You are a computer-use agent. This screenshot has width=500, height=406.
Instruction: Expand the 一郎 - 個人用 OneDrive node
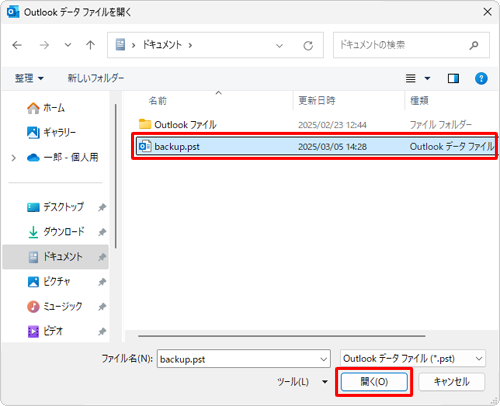14,158
